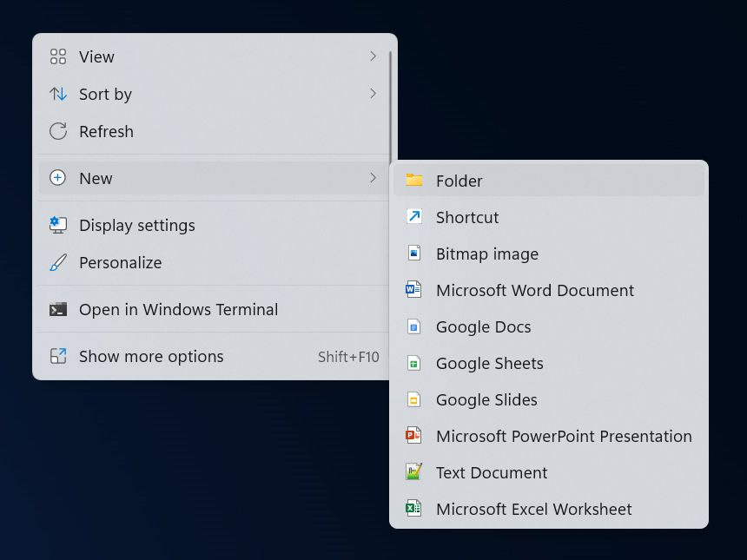This screenshot has width=747, height=560.
Task: Open Display settings from the menu
Action: (x=214, y=225)
